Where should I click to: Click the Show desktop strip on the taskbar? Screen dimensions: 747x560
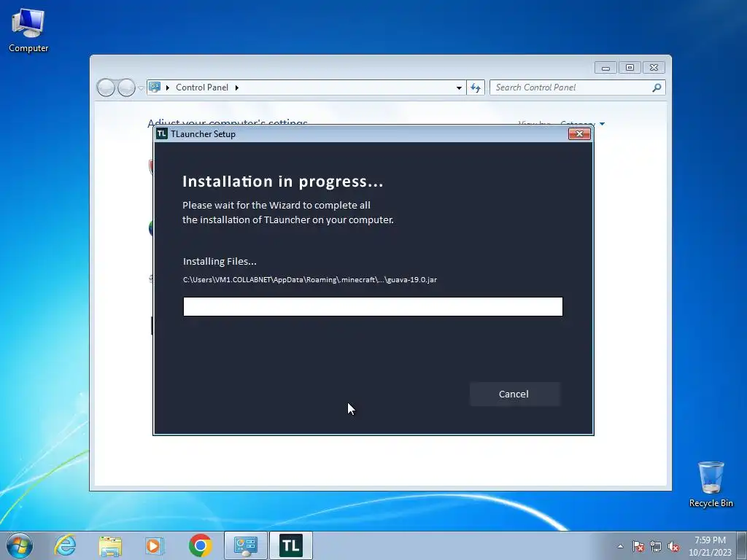coord(742,546)
